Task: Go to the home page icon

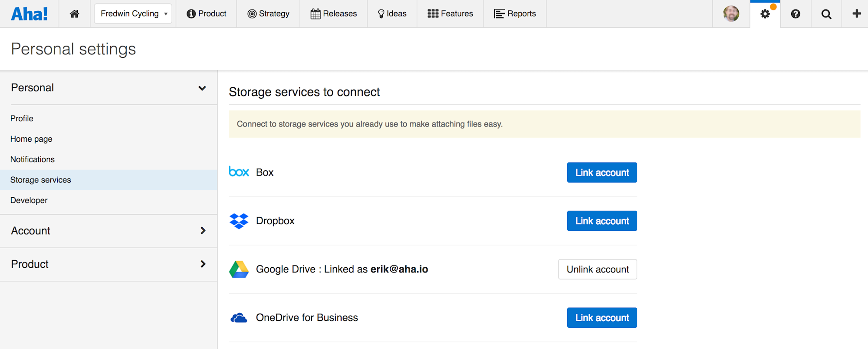Action: pos(75,14)
